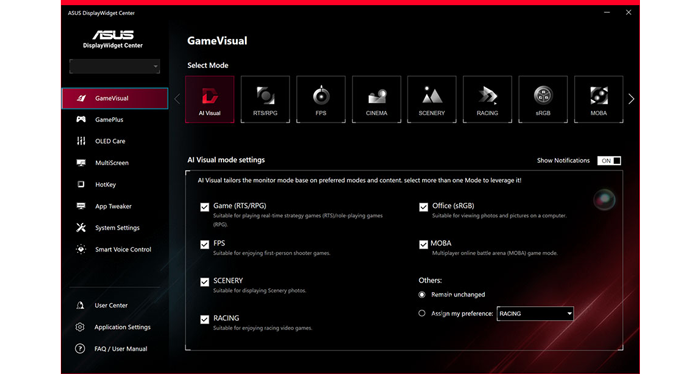Click the Smart Voice Control icon
This screenshot has width=700, height=374.
coord(81,249)
